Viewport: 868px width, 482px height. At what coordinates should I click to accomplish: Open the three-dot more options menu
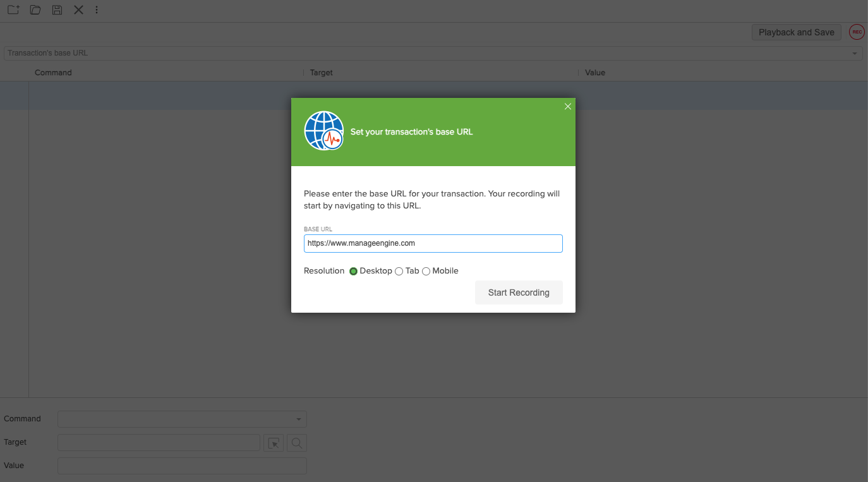(x=97, y=10)
